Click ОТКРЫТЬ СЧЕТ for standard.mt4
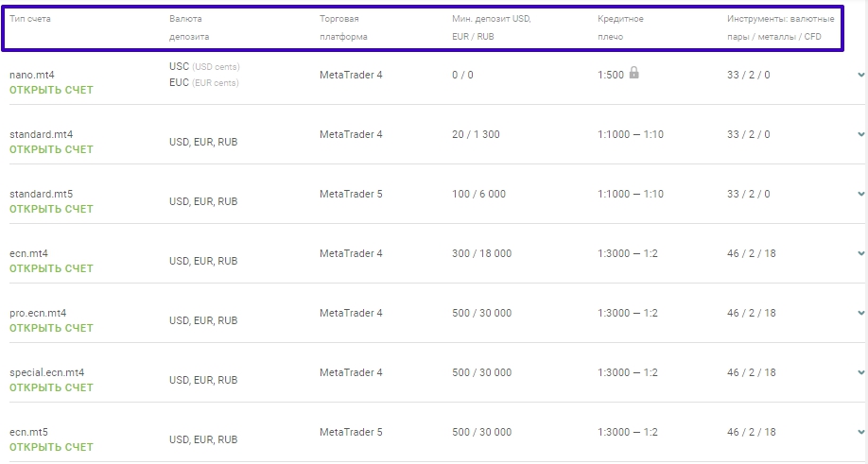 coord(51,149)
